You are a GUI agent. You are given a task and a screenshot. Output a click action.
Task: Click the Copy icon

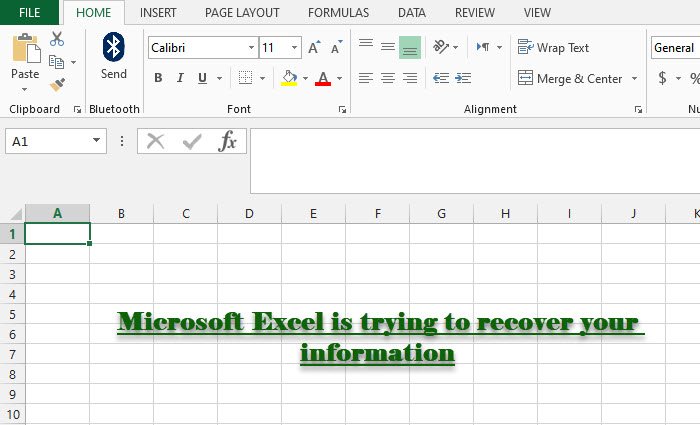pos(56,62)
